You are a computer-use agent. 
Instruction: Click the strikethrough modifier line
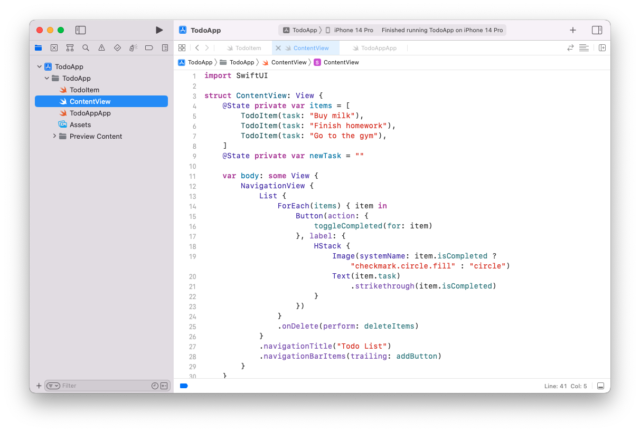pos(423,286)
